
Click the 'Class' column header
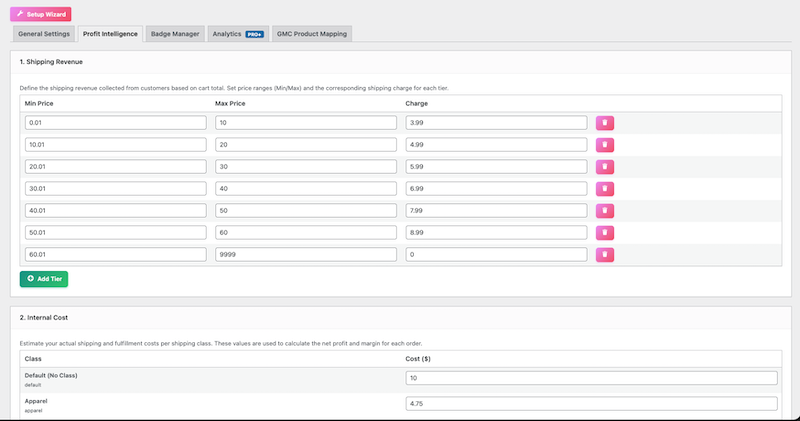click(x=33, y=359)
